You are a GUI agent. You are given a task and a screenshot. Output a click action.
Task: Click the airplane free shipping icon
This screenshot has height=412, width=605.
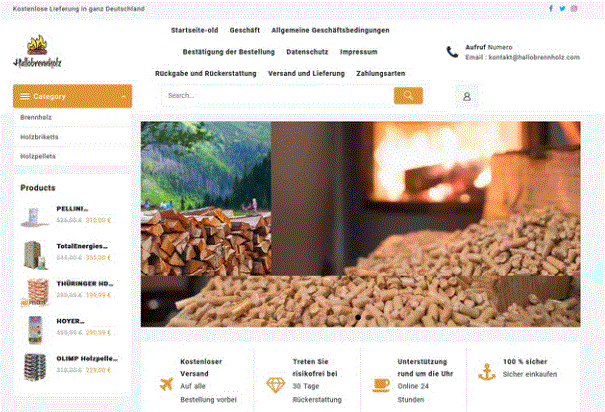point(166,384)
